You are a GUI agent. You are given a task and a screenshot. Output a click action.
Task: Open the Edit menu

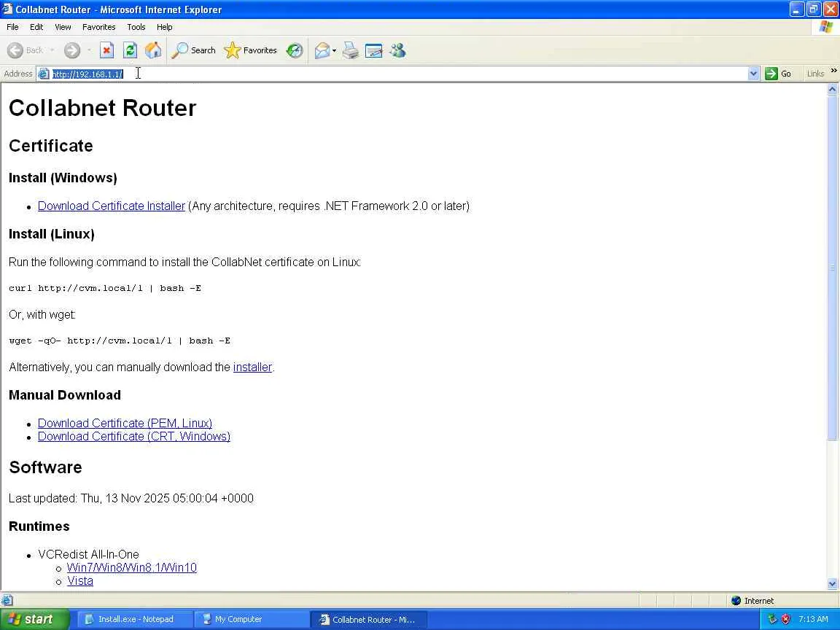pos(36,27)
